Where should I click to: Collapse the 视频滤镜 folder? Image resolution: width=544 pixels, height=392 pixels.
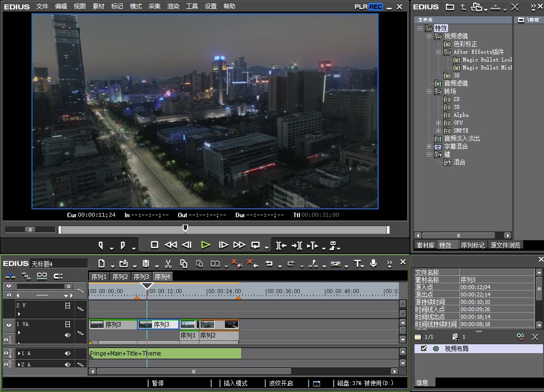coord(429,36)
